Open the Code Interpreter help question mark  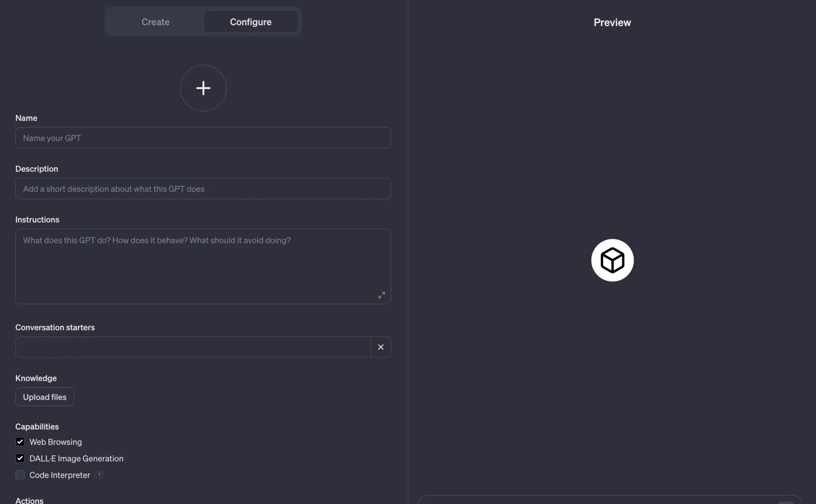coord(99,475)
